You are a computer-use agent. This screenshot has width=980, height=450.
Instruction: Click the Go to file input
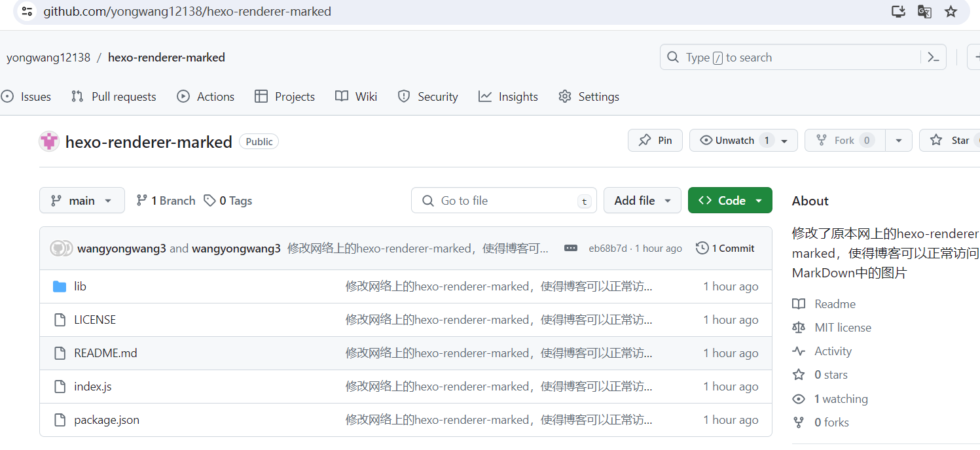point(504,200)
